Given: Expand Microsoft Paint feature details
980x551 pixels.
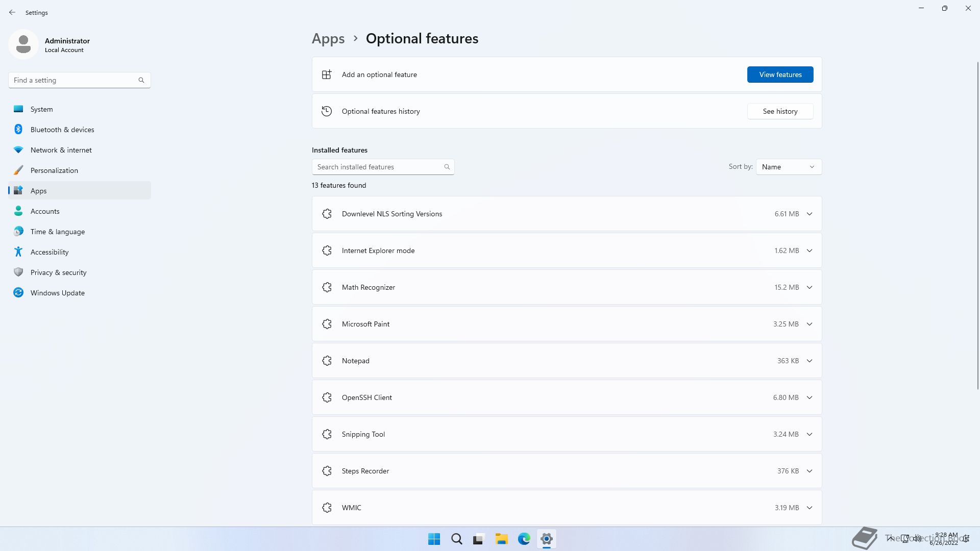Looking at the screenshot, I should pyautogui.click(x=810, y=324).
